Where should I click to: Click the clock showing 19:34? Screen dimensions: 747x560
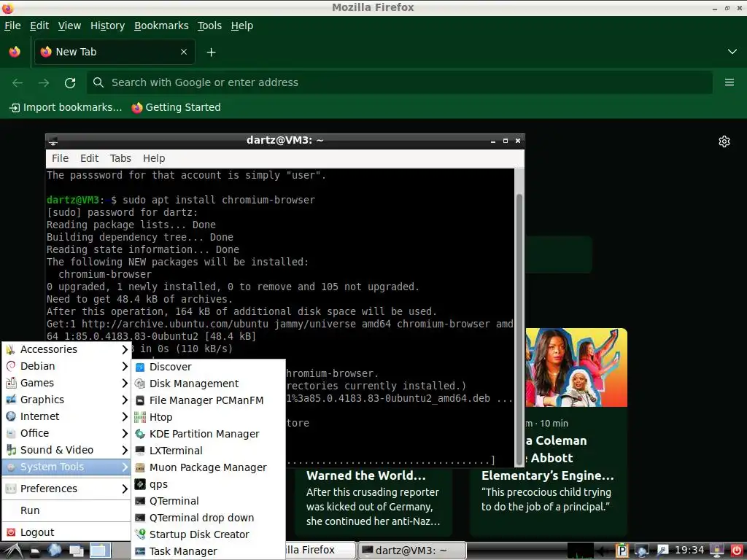point(689,551)
